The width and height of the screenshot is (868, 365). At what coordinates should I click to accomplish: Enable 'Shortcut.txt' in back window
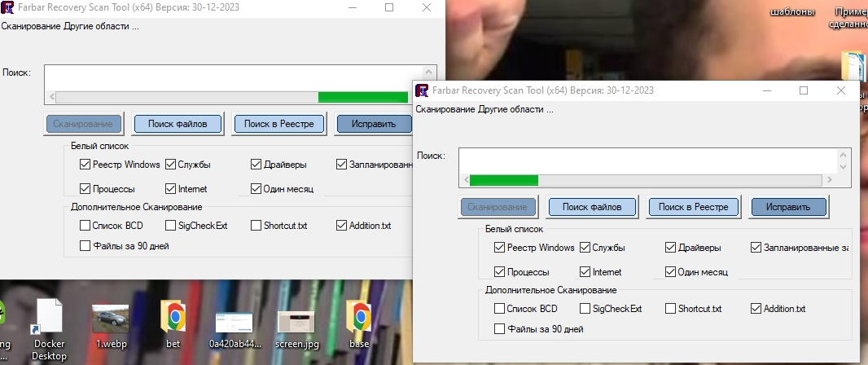[x=256, y=226]
